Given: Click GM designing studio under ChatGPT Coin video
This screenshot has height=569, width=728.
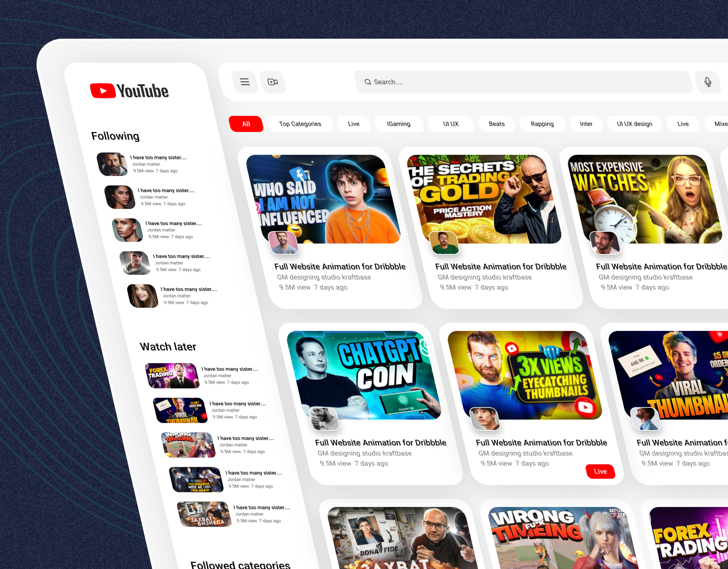Looking at the screenshot, I should 364,453.
